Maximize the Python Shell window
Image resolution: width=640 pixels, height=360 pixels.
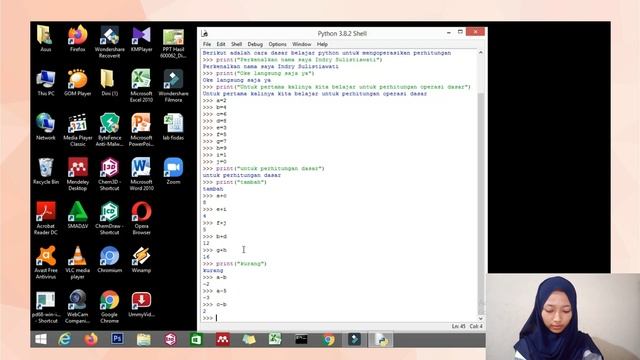pyautogui.click(x=460, y=32)
